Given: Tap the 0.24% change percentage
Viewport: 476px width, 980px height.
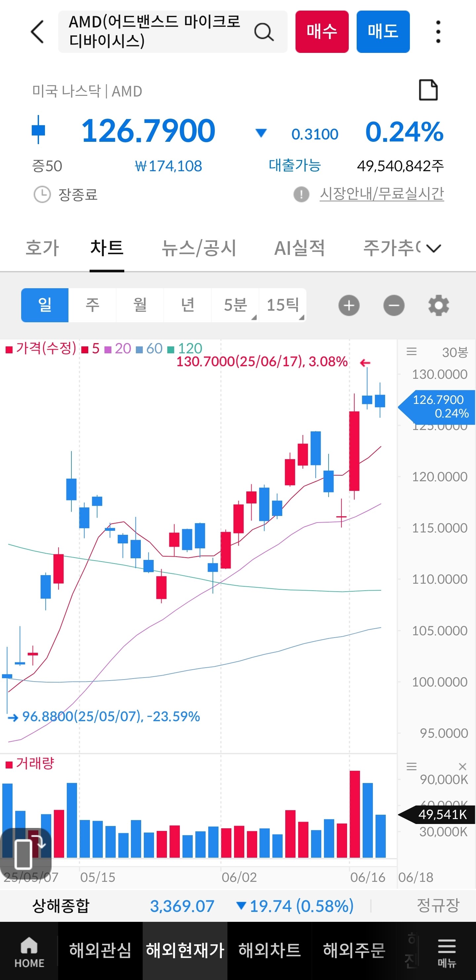Looking at the screenshot, I should point(405,132).
